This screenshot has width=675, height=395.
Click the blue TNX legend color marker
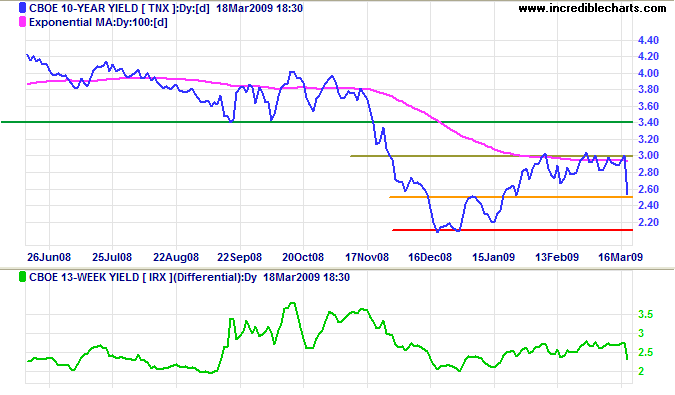coord(22,8)
